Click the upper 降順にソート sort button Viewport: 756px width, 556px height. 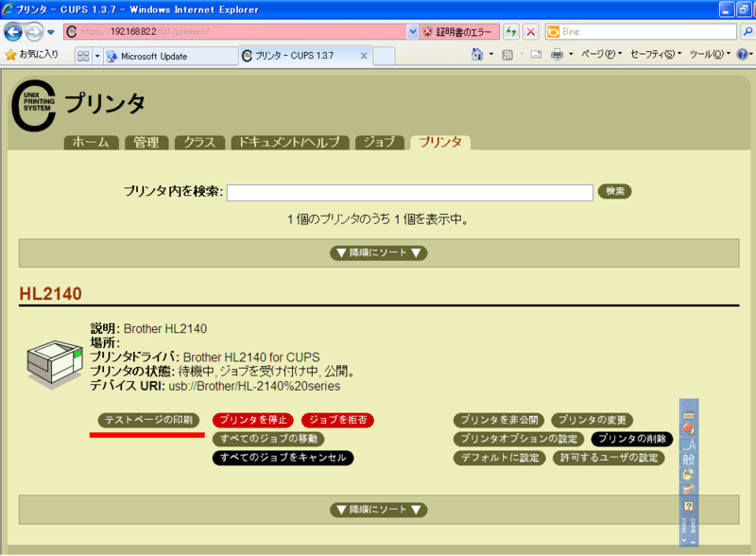[x=379, y=252]
